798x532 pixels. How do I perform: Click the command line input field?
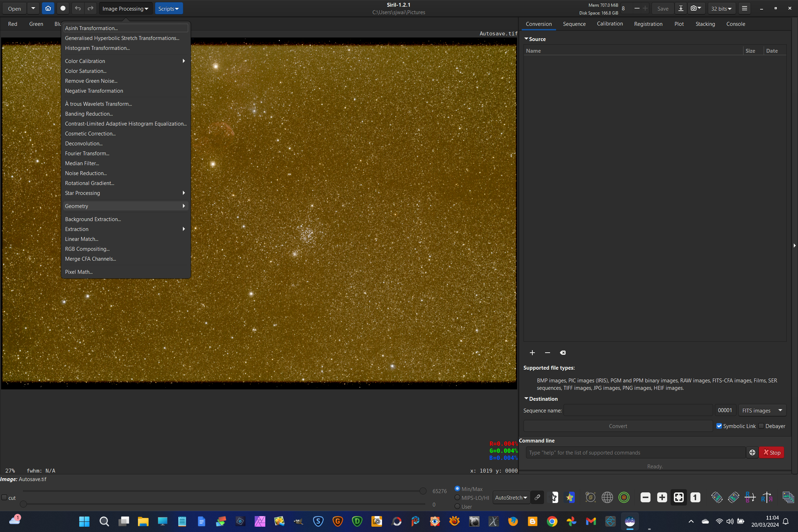[635, 452]
